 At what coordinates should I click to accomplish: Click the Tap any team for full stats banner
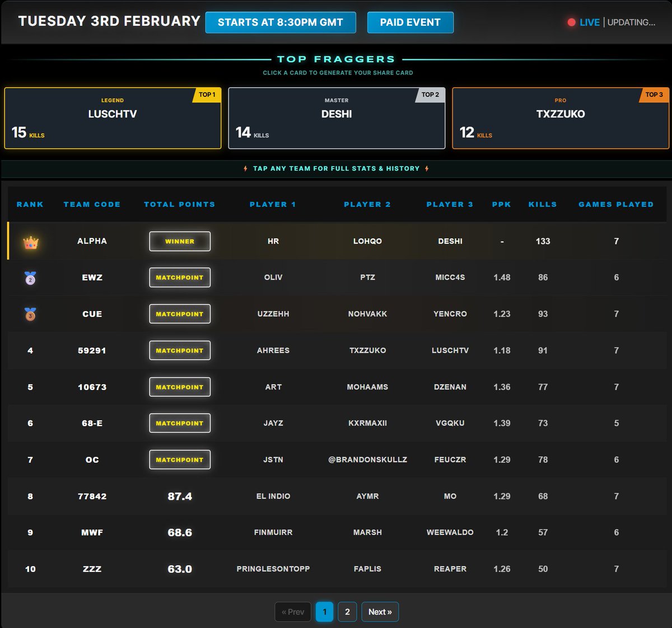coord(336,168)
